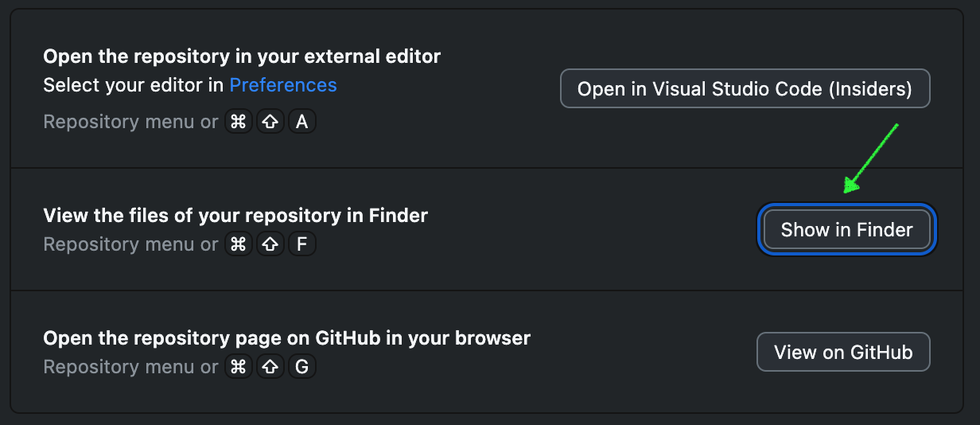Click the Command key icon in GitHub shortcut
Screen dimensions: 980x425
pyautogui.click(x=238, y=367)
